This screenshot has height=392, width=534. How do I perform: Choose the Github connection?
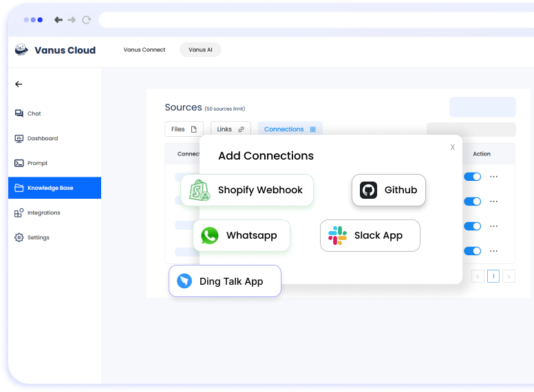pos(389,190)
